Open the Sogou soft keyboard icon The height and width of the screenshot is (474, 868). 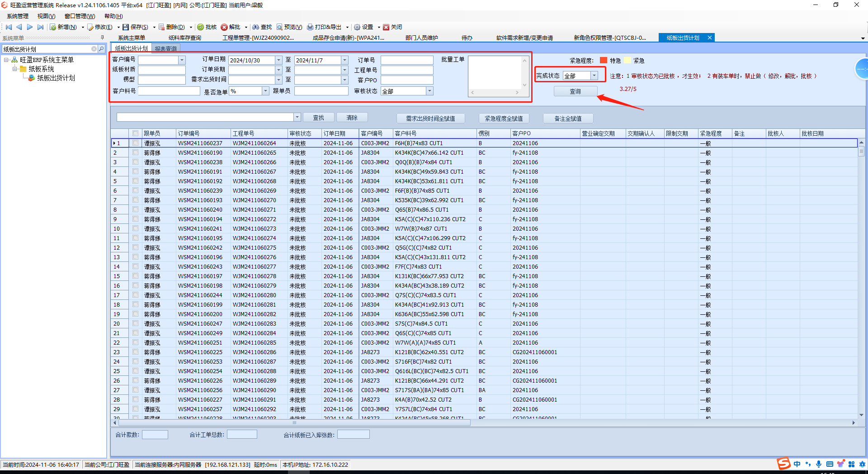[830, 464]
